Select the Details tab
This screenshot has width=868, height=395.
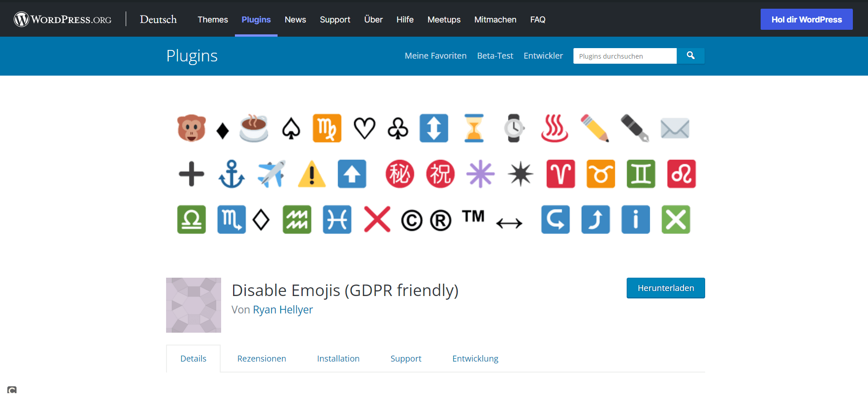[193, 359]
